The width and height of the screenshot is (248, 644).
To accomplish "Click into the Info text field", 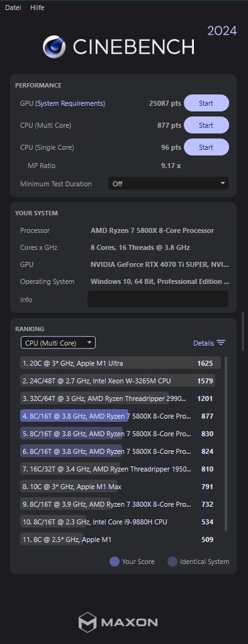I will click(158, 300).
